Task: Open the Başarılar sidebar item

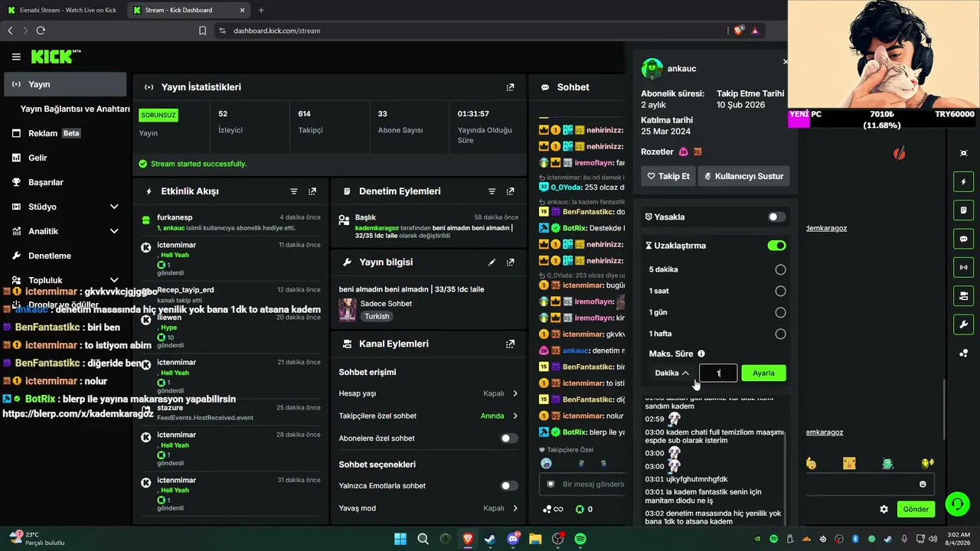Action: [65, 182]
